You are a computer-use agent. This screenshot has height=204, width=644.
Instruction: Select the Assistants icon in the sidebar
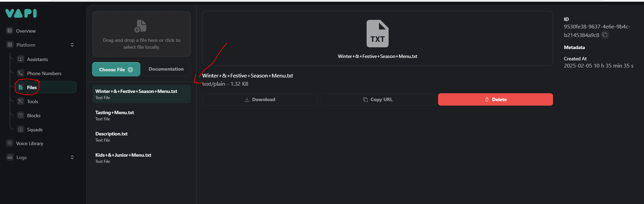[21, 59]
